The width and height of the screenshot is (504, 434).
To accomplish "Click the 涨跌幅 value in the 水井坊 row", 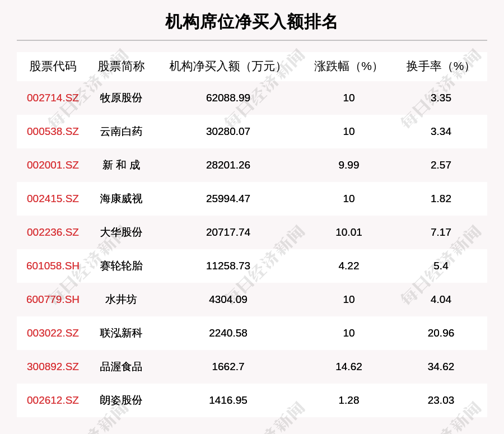I will pyautogui.click(x=349, y=299).
